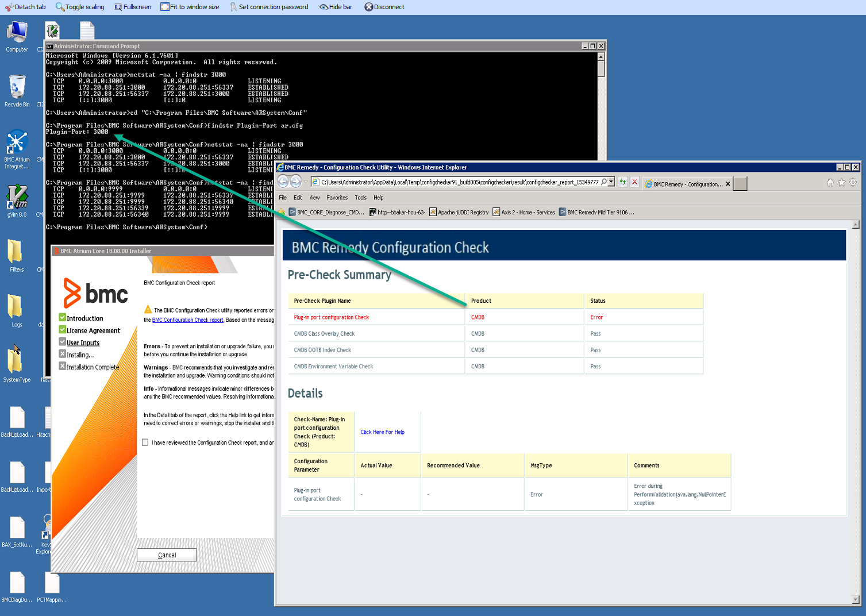866x616 pixels.
Task: Expand the IE address bar dropdown arrow
Action: (x=611, y=182)
